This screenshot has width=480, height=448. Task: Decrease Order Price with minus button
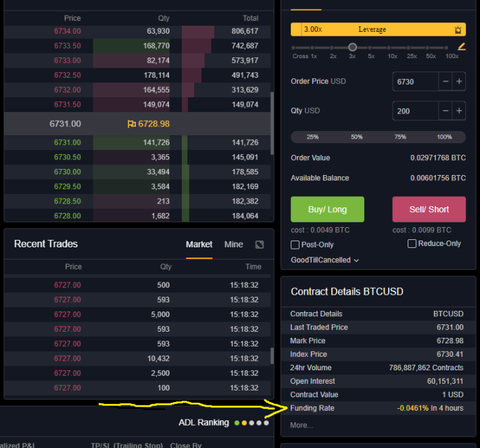pos(446,81)
